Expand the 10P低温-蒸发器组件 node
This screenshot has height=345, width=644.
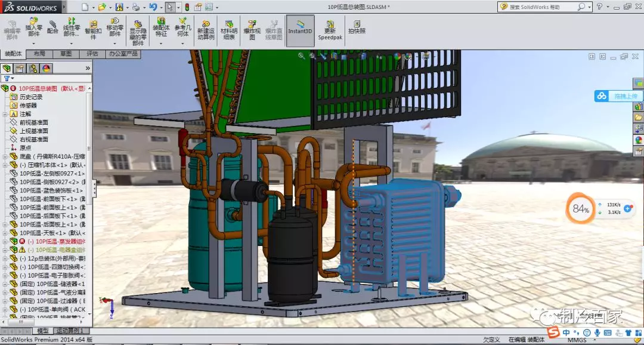pos(5,241)
